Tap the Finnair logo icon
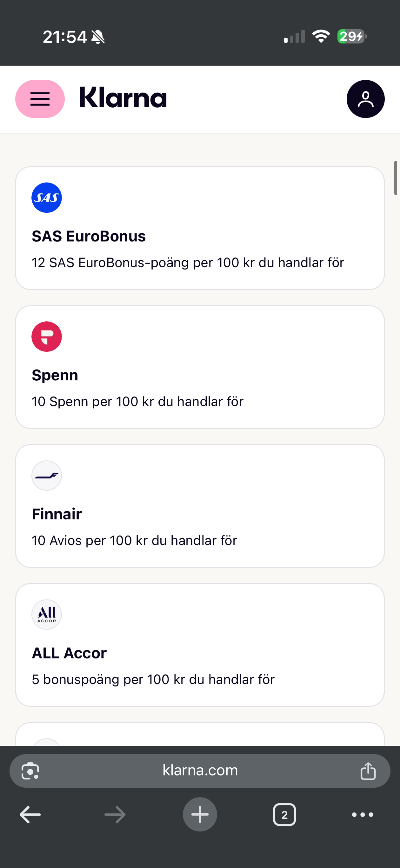 pos(47,475)
